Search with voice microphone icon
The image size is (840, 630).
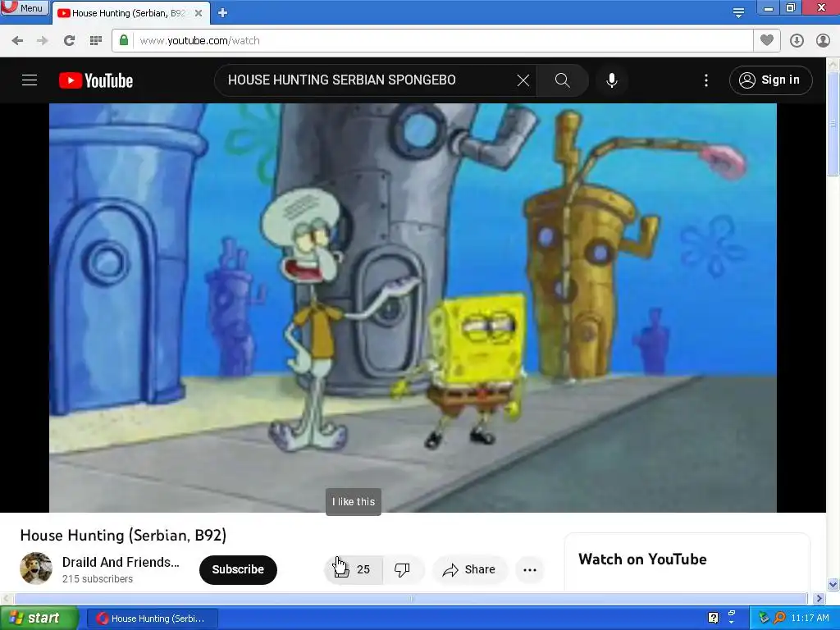click(x=612, y=80)
